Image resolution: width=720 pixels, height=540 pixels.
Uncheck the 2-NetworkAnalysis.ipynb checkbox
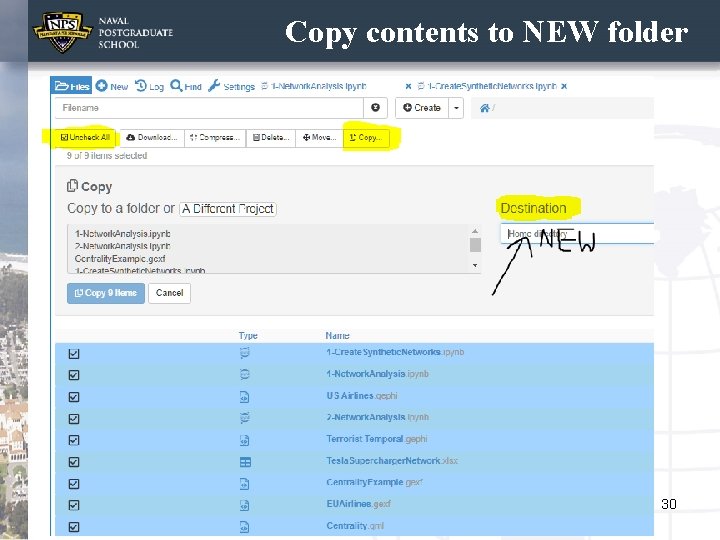pyautogui.click(x=74, y=419)
